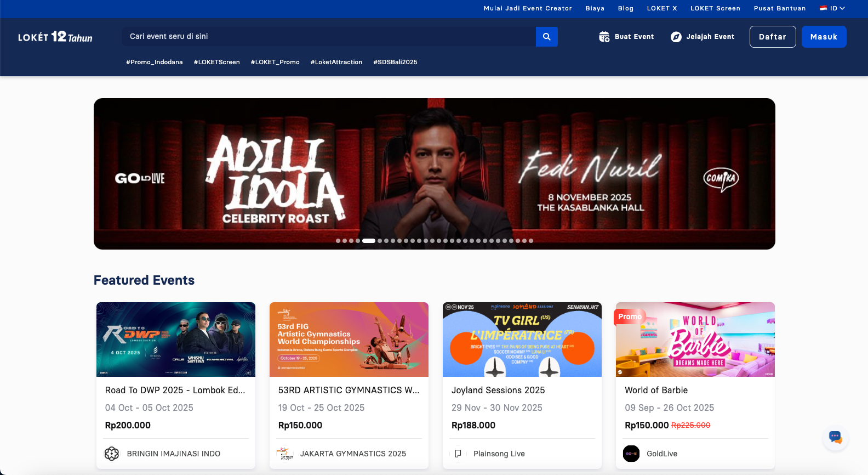Open the Biaya menu item
868x475 pixels.
click(595, 8)
